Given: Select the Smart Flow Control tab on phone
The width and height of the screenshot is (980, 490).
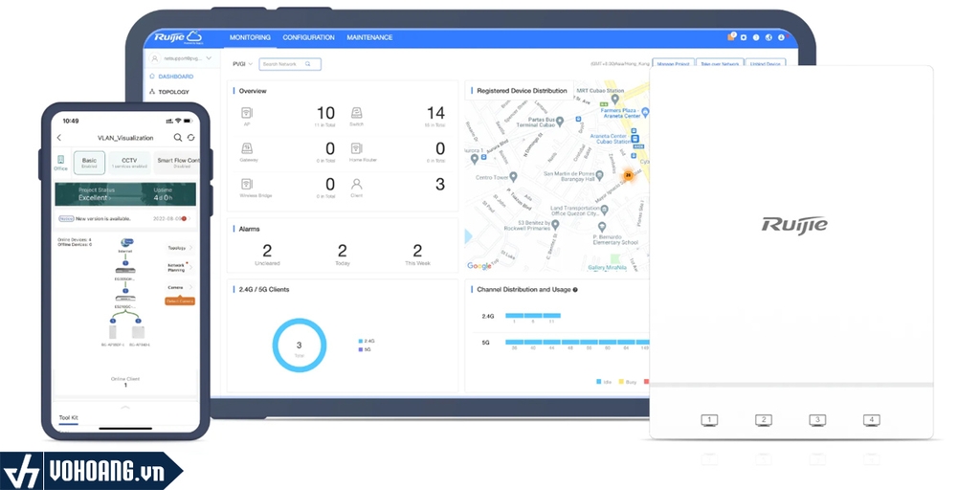Looking at the screenshot, I should click(x=177, y=163).
